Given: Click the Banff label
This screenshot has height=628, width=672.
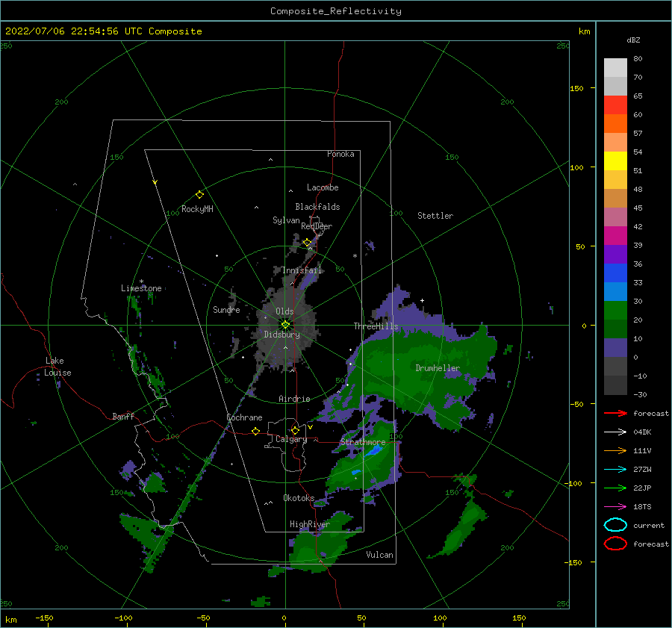Looking at the screenshot, I should coord(123,416).
